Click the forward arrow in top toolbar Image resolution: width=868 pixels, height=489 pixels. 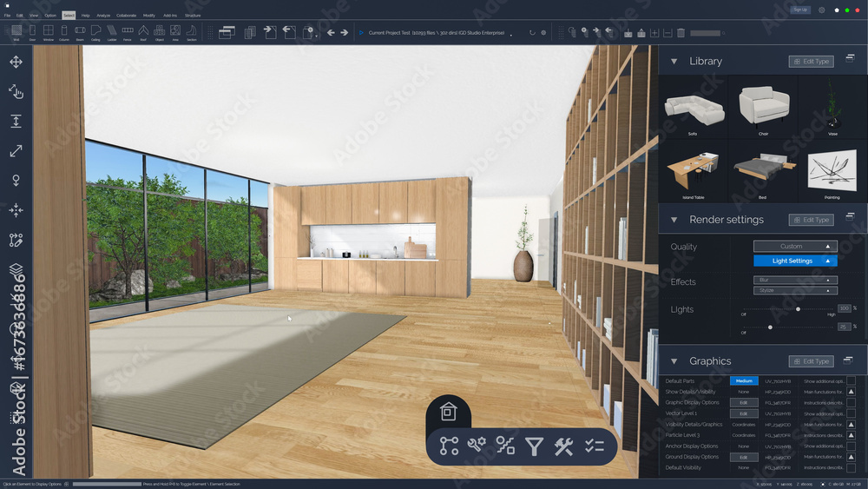(345, 33)
